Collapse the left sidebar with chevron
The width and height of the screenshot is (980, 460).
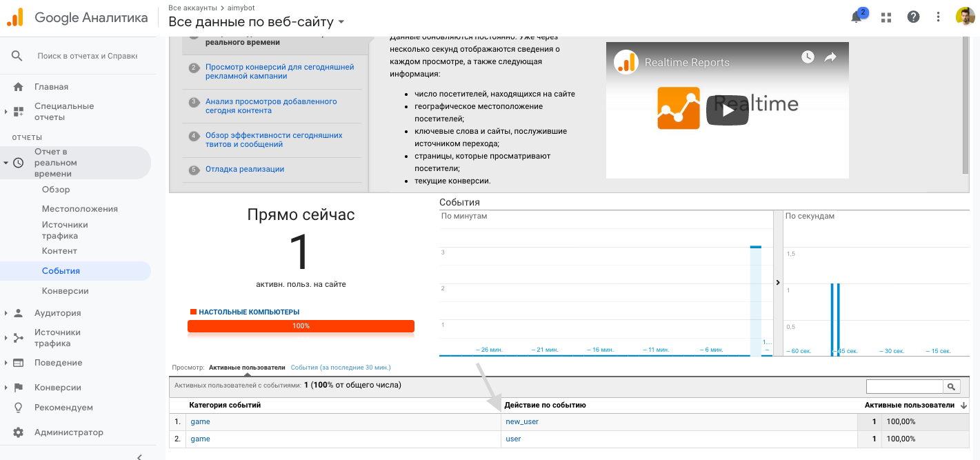click(x=139, y=455)
